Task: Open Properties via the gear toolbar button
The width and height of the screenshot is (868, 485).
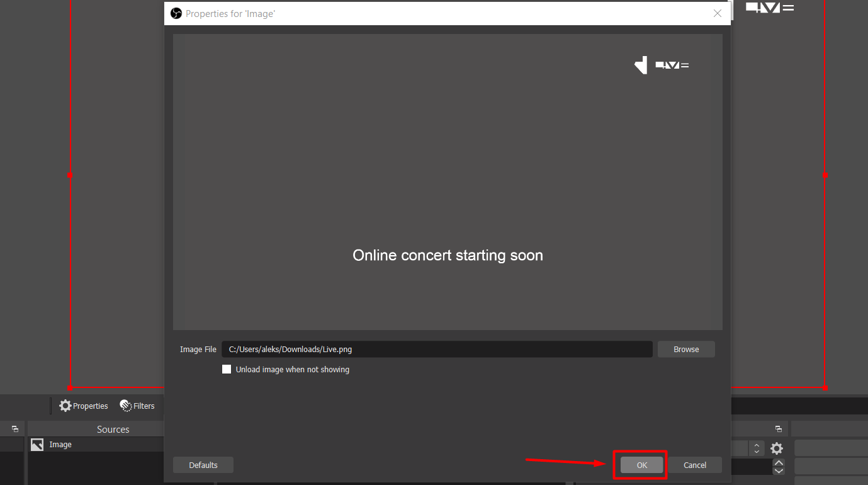Action: (84, 406)
